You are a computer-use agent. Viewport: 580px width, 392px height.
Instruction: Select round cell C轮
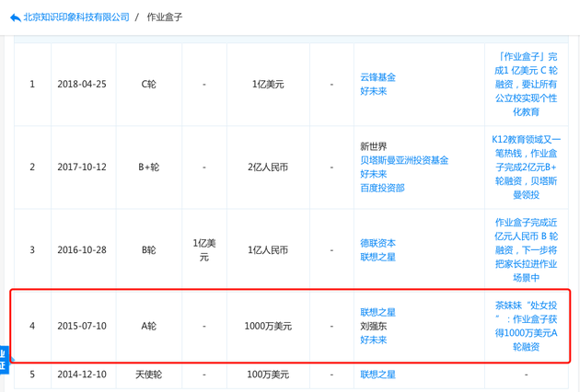pos(149,85)
